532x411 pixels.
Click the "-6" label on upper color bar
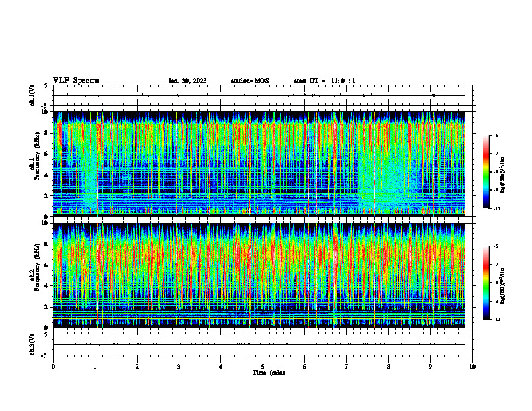click(x=496, y=136)
